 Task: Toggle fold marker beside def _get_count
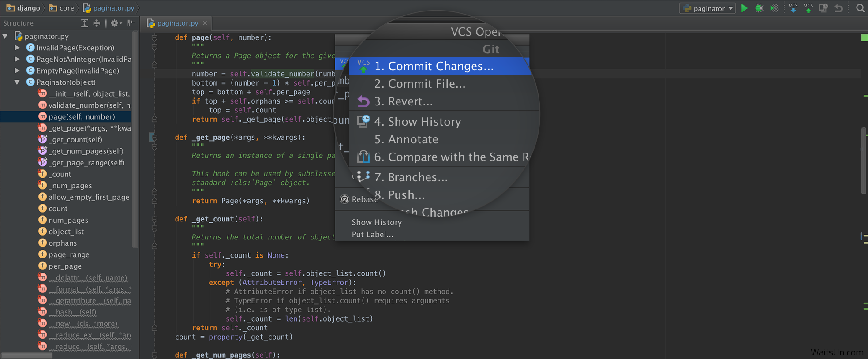[154, 219]
